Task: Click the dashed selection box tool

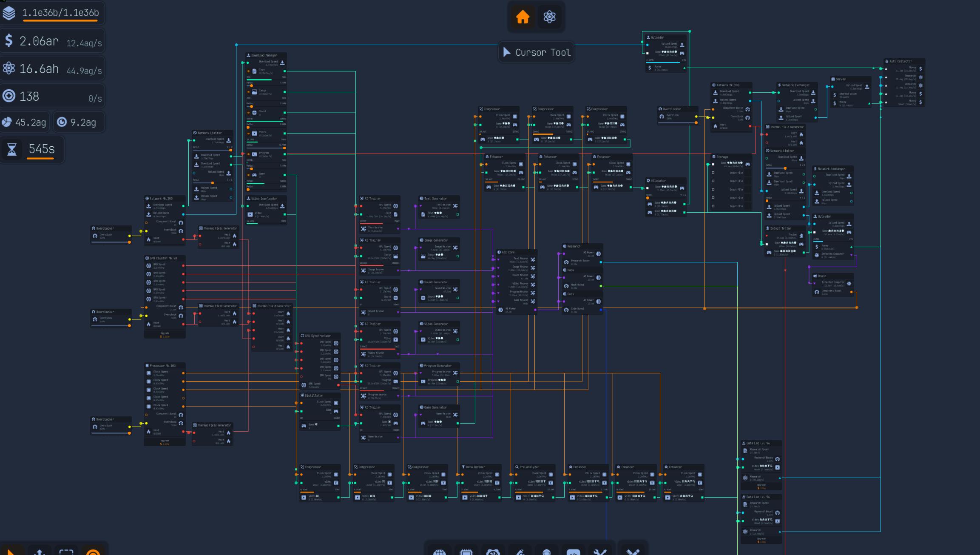Action: click(x=66, y=551)
